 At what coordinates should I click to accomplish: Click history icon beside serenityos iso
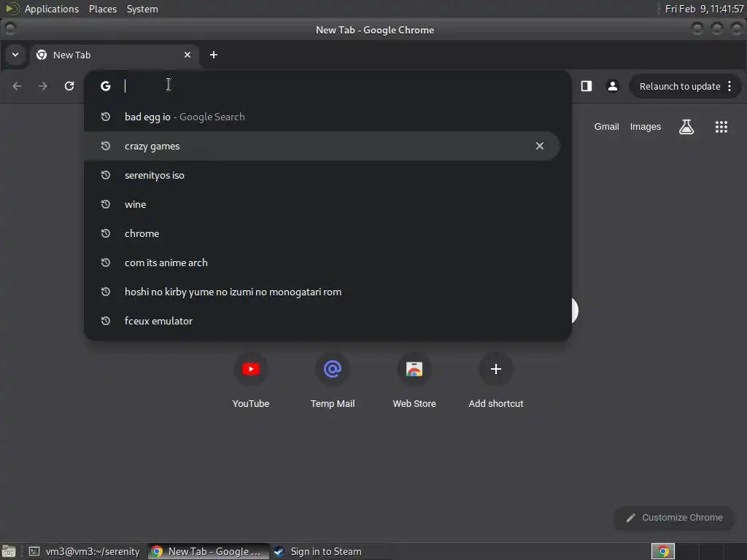[106, 175]
